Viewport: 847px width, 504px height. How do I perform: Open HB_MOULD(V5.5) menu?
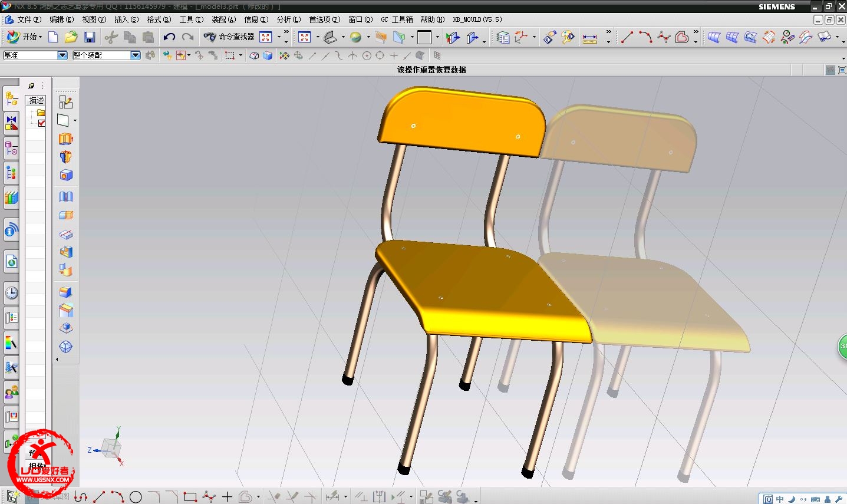[477, 19]
